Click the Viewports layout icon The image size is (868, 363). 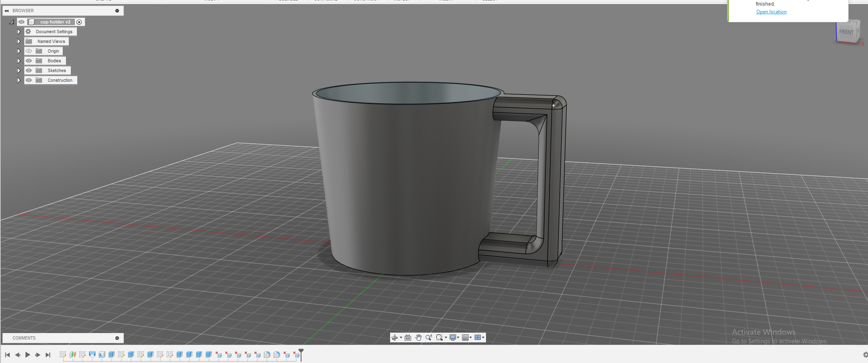point(478,338)
